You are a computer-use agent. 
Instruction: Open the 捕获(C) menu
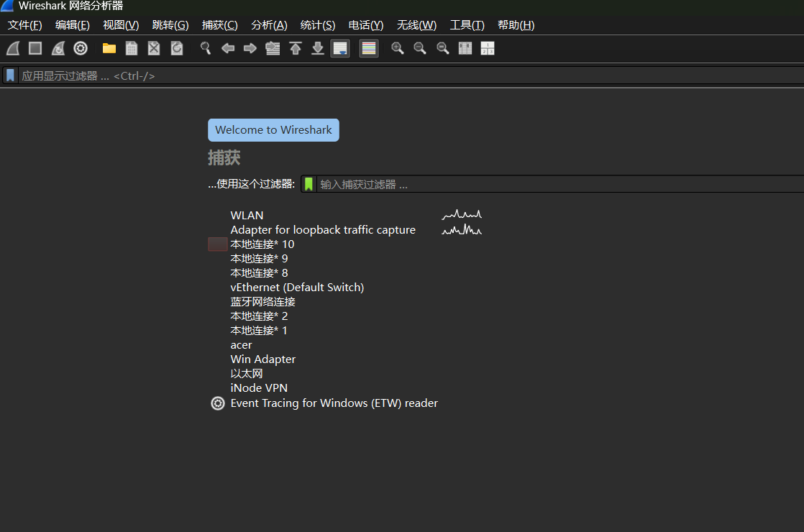219,25
